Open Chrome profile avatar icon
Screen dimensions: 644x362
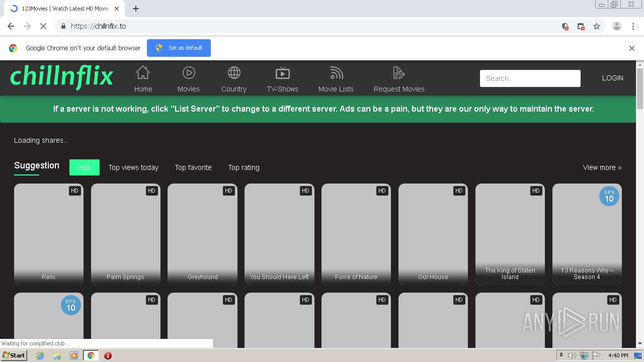tap(616, 26)
